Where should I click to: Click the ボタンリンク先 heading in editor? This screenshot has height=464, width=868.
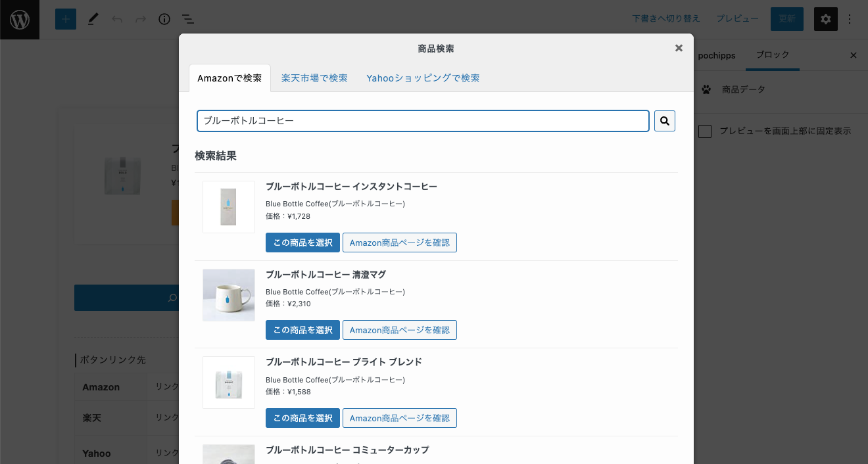[112, 360]
